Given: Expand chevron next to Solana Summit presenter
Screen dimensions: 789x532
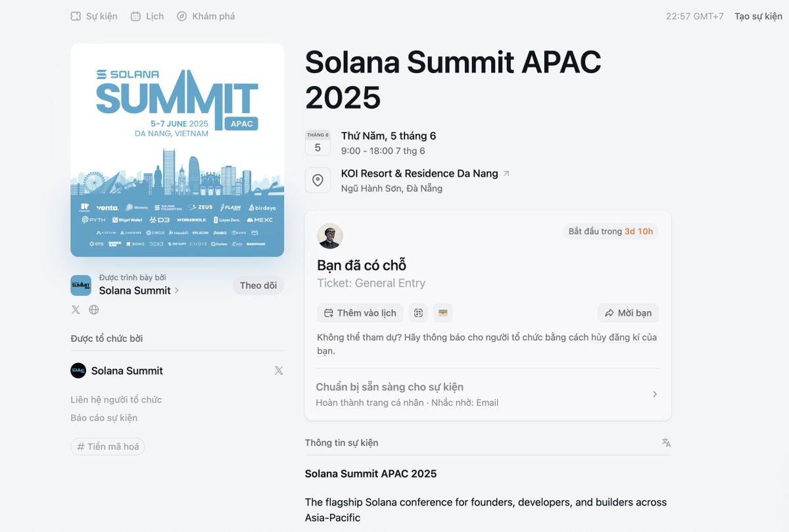Looking at the screenshot, I should [177, 291].
